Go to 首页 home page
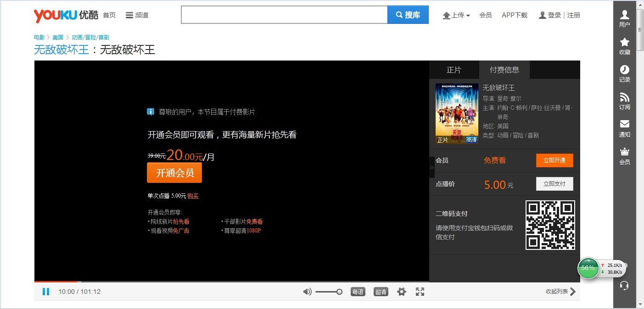 click(109, 15)
